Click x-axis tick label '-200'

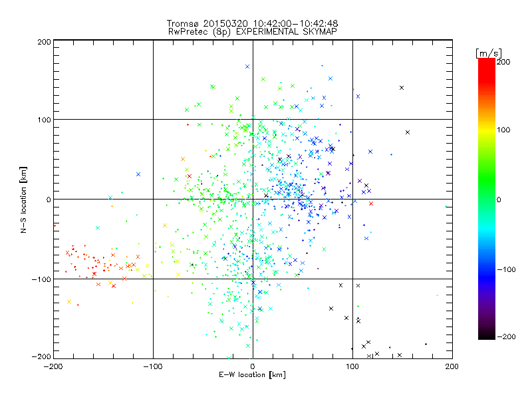tap(54, 367)
